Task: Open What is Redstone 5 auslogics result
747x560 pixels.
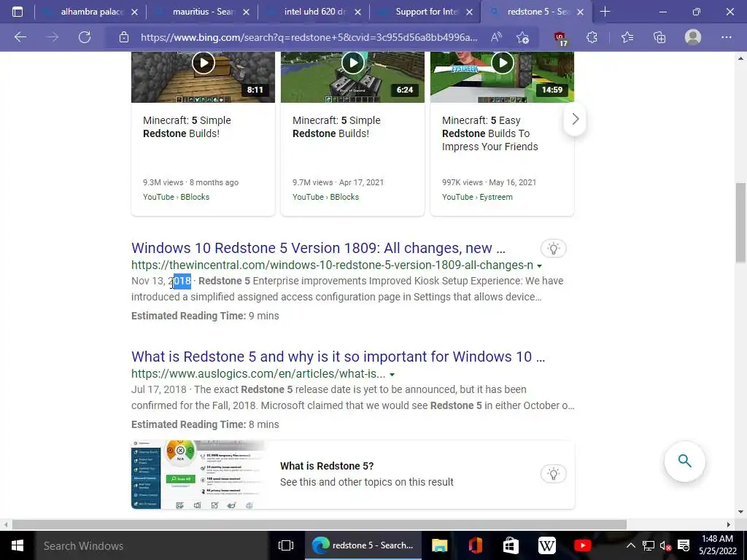Action: click(338, 357)
